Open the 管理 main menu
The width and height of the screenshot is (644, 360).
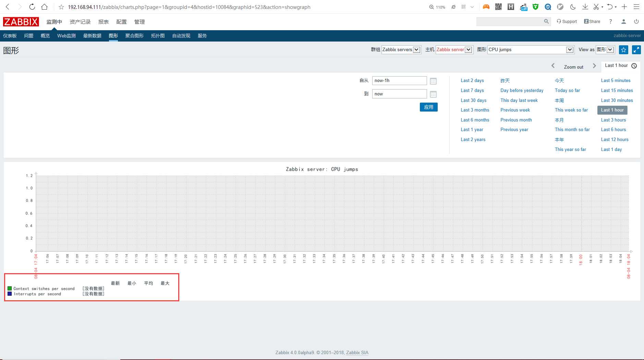click(139, 22)
